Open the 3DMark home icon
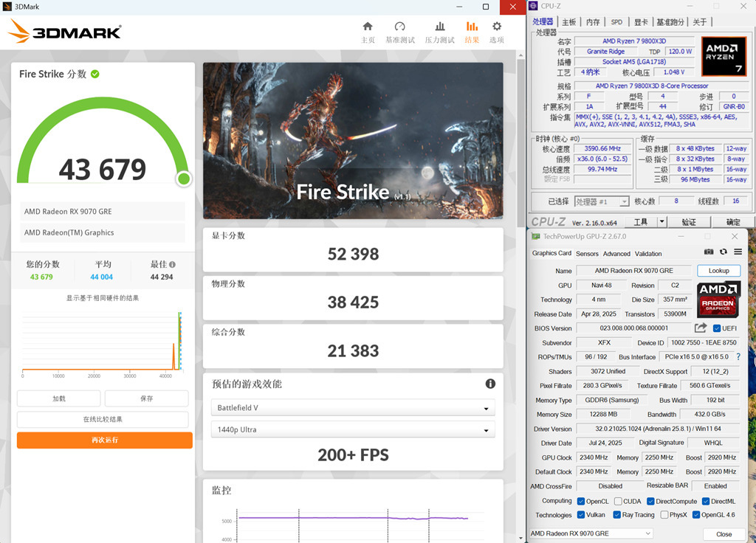This screenshot has height=543, width=756. pyautogui.click(x=368, y=27)
